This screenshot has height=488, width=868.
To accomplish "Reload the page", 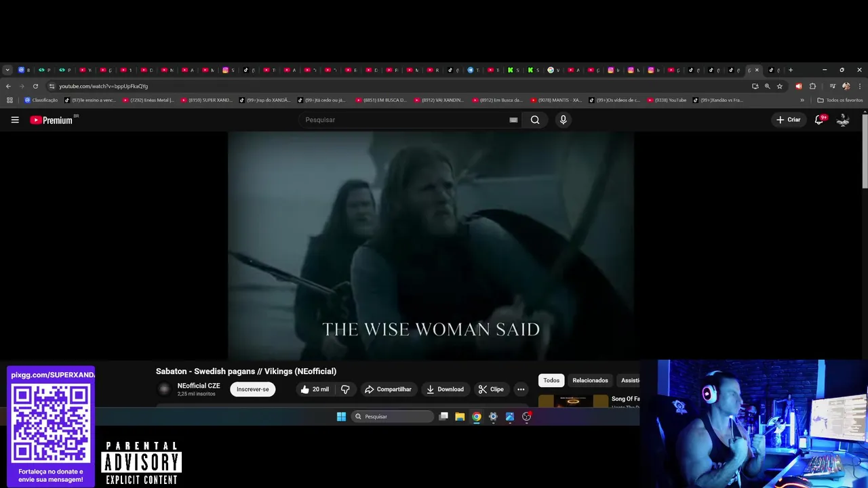I will (x=35, y=86).
